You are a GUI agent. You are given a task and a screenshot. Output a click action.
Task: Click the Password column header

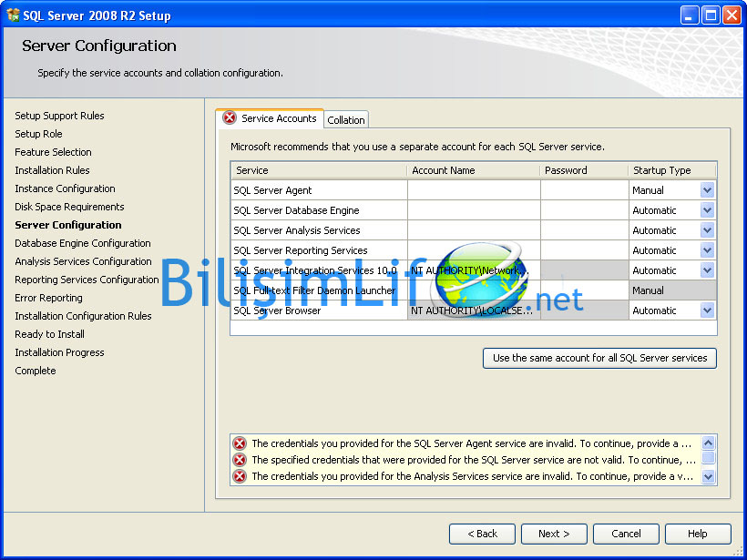click(x=584, y=170)
